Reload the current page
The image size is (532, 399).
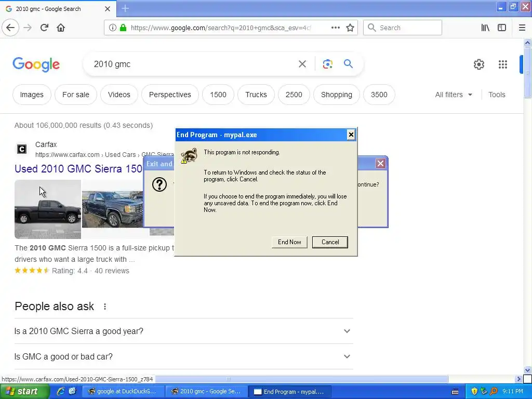pos(44,28)
